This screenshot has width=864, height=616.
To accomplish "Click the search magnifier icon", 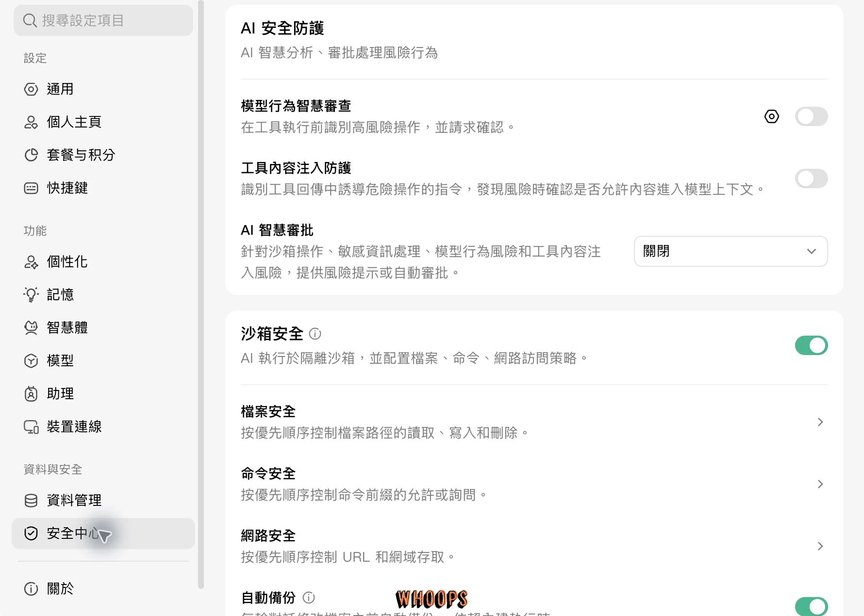I will (30, 20).
